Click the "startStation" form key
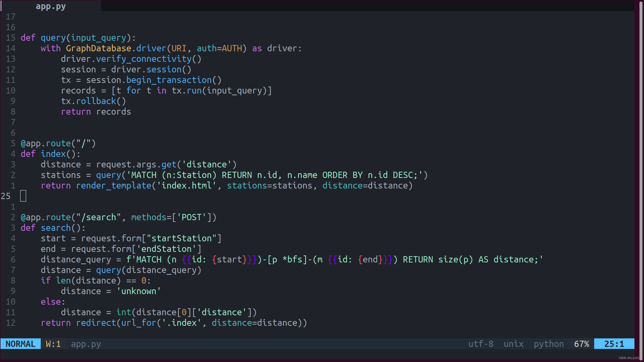 pyautogui.click(x=181, y=238)
